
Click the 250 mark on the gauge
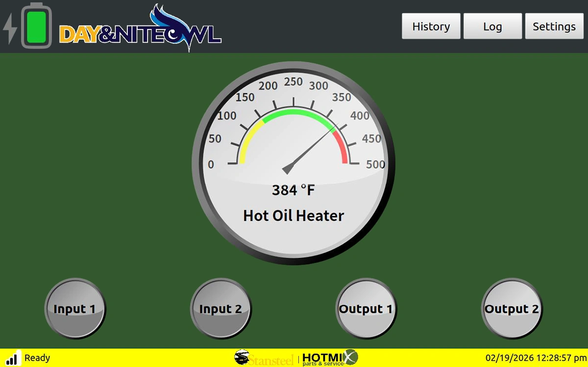[294, 82]
